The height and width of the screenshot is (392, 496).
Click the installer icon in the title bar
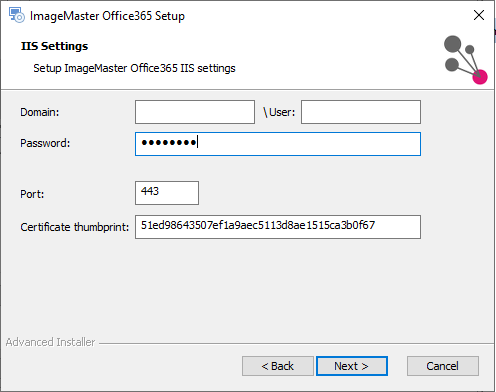[x=17, y=15]
